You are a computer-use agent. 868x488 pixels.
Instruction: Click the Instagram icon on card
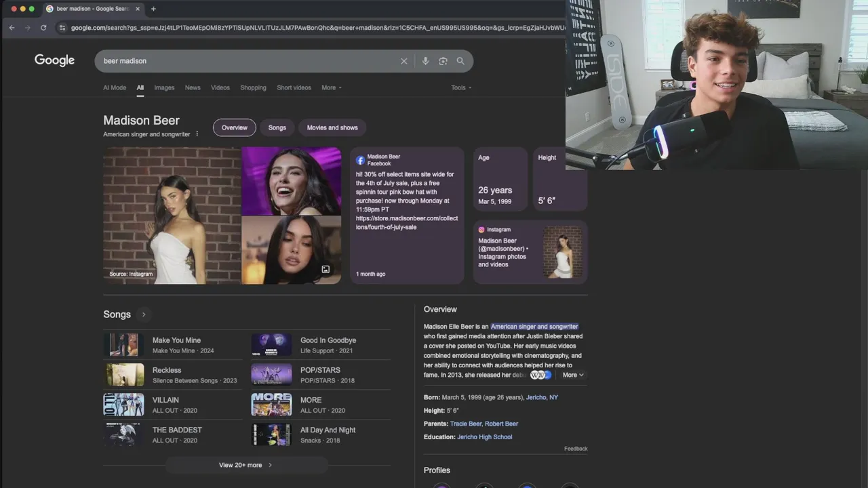pos(481,230)
